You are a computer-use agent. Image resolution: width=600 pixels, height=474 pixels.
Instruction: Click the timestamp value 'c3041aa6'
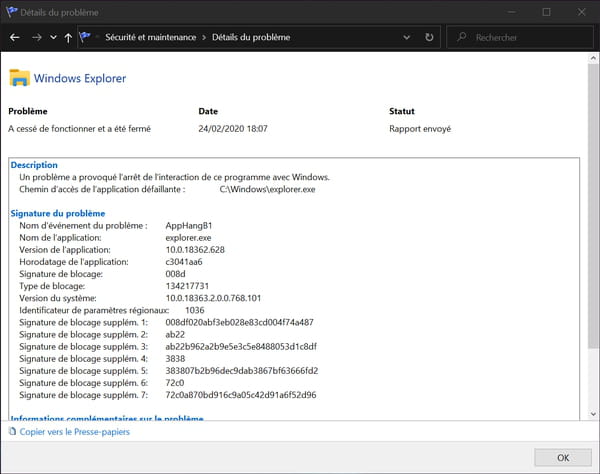[x=184, y=262]
